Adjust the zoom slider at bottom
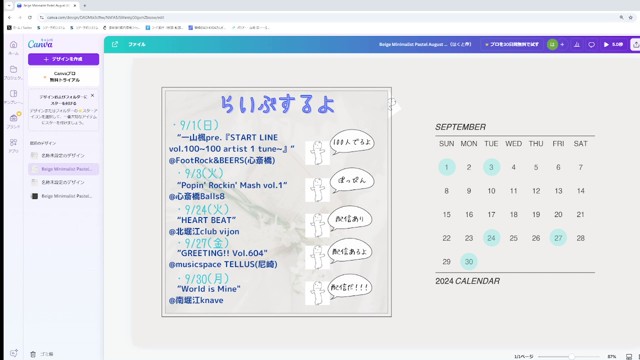The width and height of the screenshot is (640, 360). [571, 356]
